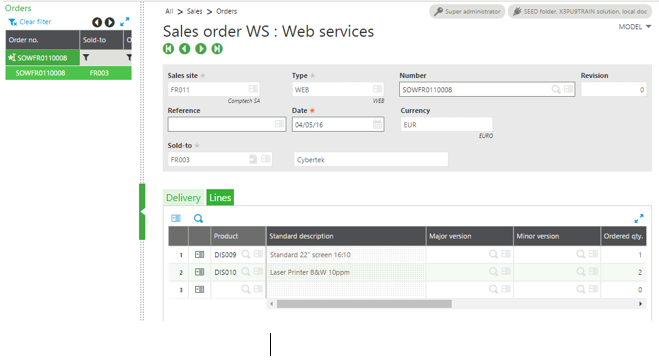Click the Product column header

click(238, 236)
